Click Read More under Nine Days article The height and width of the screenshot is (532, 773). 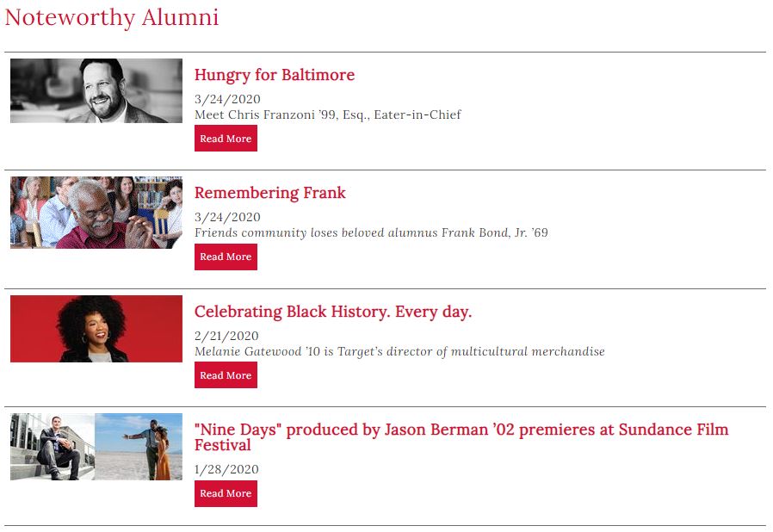point(226,493)
